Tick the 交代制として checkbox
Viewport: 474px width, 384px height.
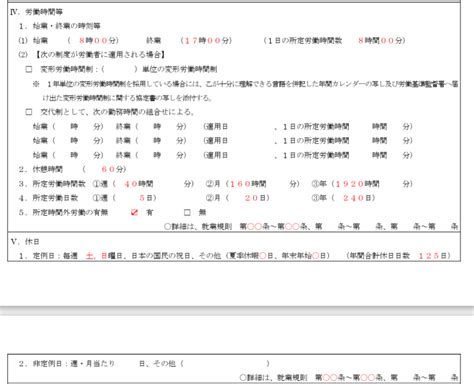tap(29, 112)
